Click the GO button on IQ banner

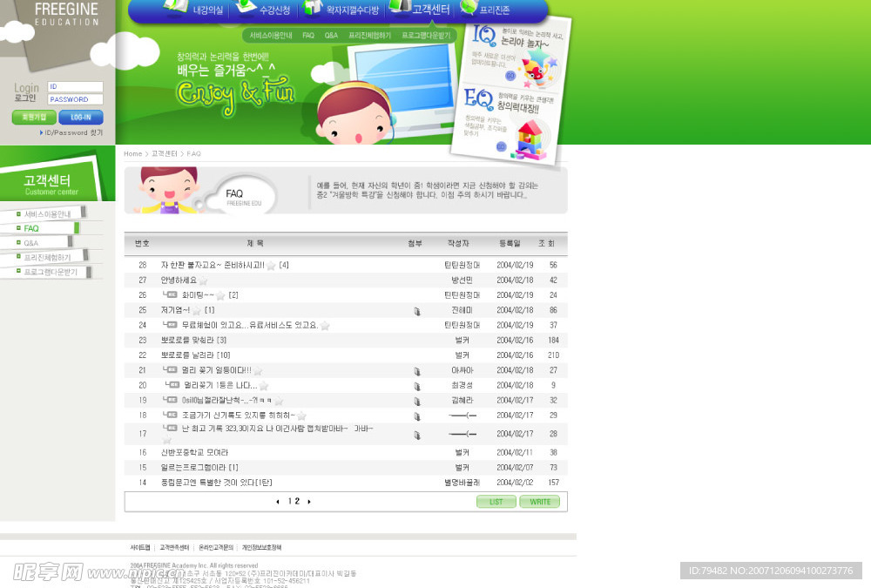510,76
